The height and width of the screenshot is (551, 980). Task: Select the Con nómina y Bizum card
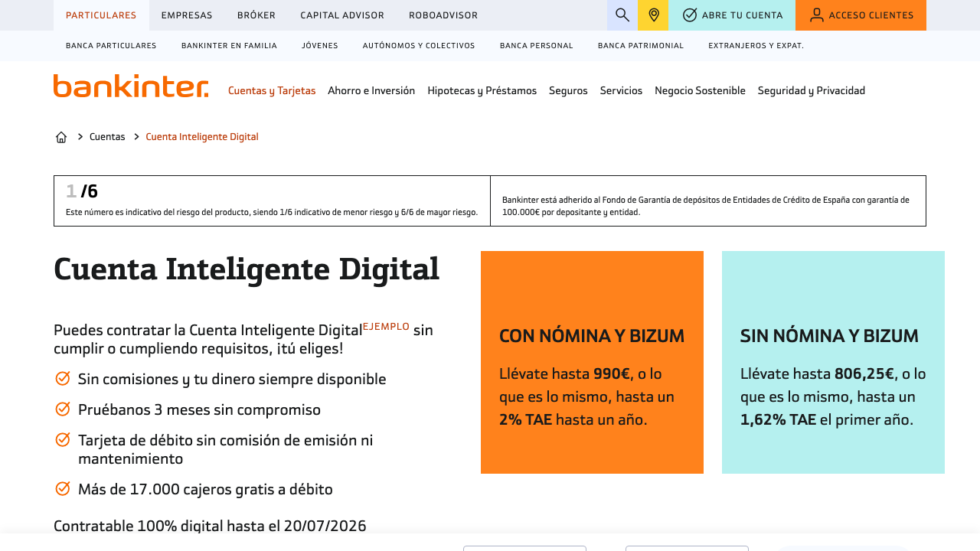click(592, 362)
